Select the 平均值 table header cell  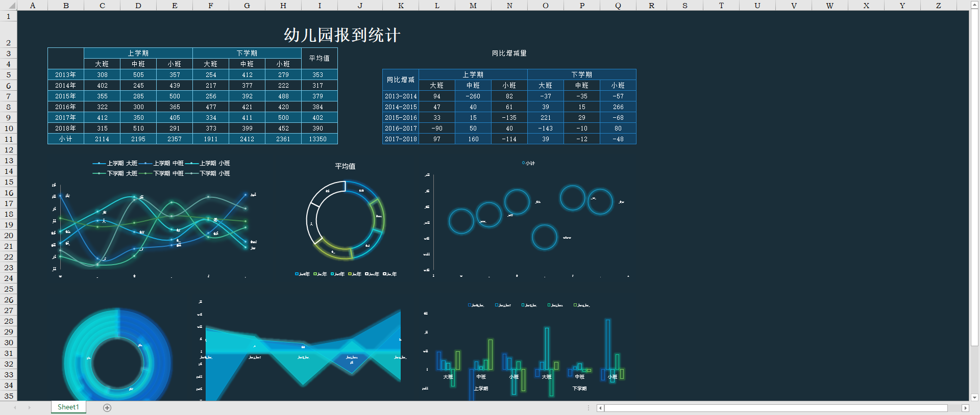(x=320, y=59)
